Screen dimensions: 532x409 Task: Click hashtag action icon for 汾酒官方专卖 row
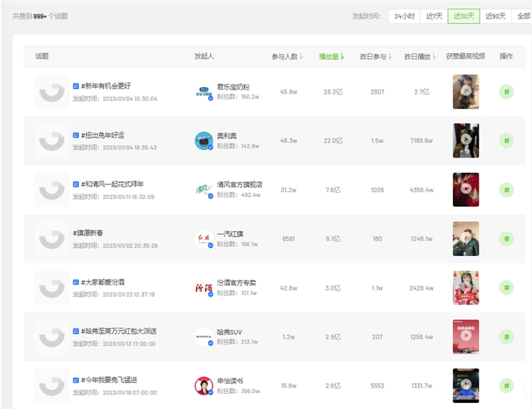pos(506,288)
